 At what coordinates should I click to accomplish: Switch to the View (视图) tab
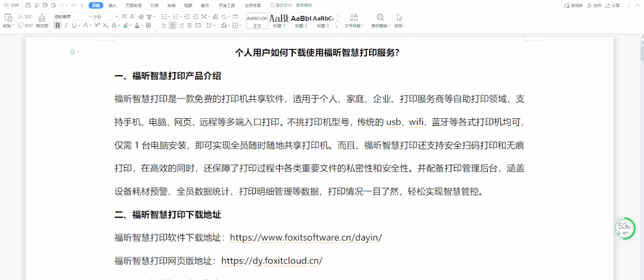[188, 5]
